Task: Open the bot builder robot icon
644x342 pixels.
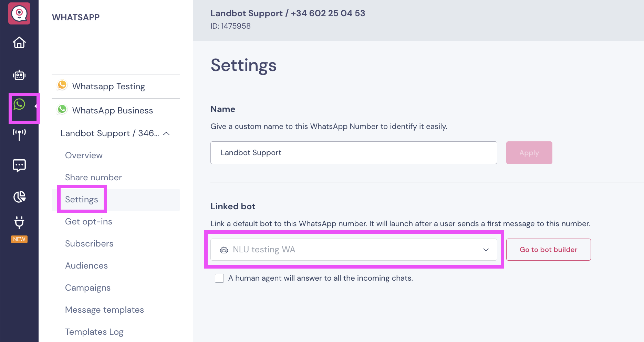Action: point(19,75)
